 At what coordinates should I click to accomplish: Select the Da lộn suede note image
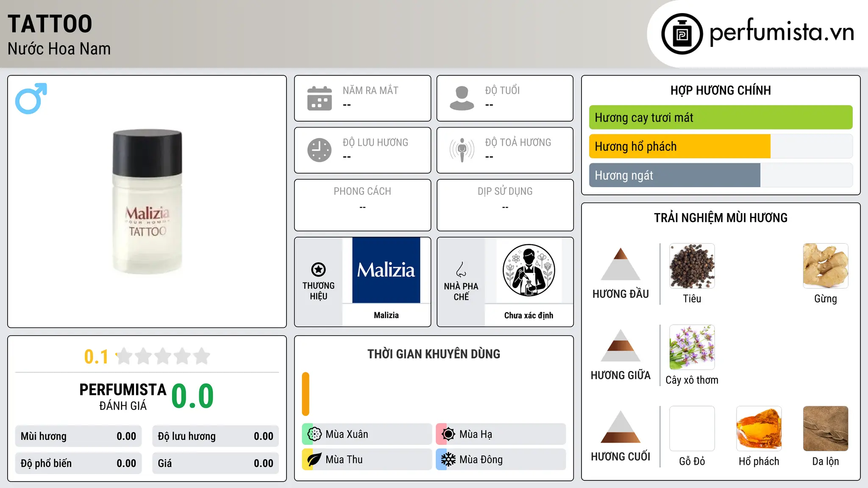click(826, 429)
